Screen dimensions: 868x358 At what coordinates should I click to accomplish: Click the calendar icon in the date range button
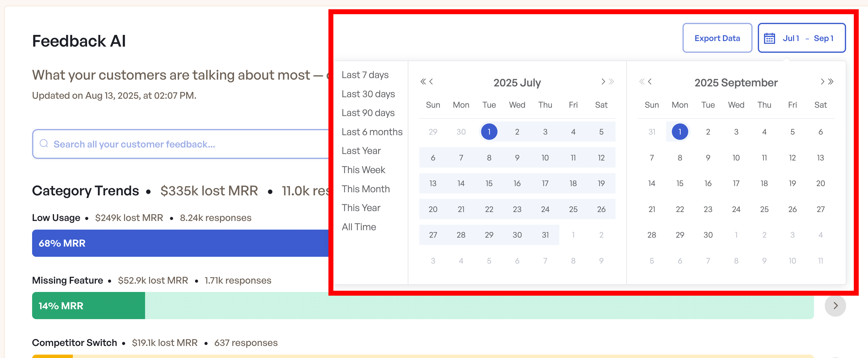[x=770, y=38]
